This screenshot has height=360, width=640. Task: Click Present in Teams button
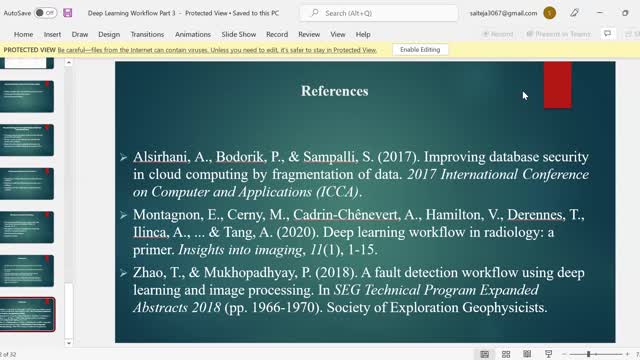coord(558,34)
